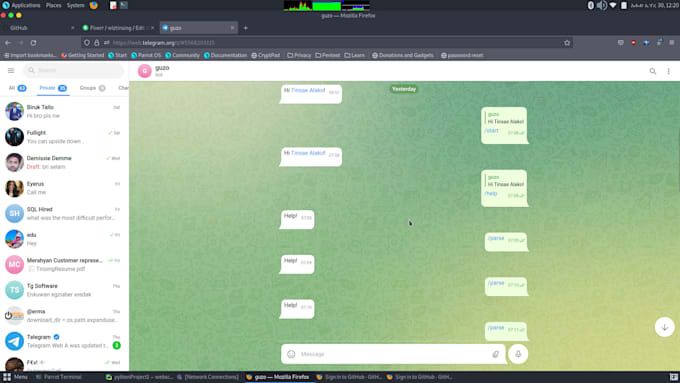The width and height of the screenshot is (680, 383).
Task: Switch to the Fiverr browser tab
Action: pyautogui.click(x=118, y=28)
